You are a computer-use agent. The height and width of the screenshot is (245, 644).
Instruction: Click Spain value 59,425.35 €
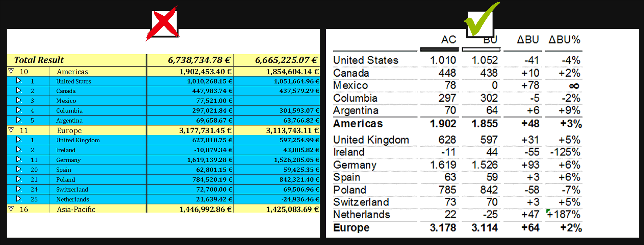pos(301,170)
